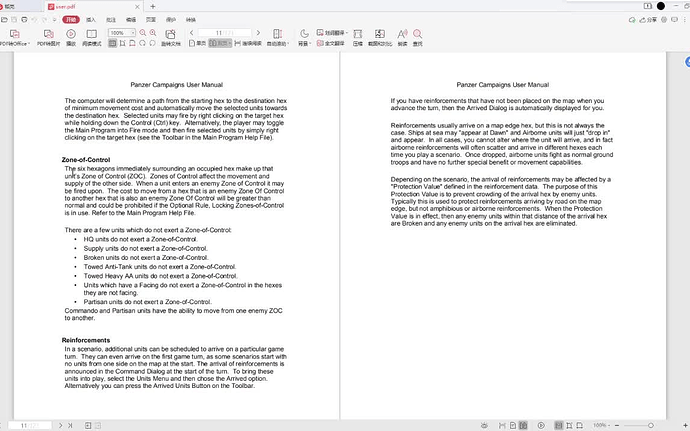Click the share button
This screenshot has width=690, height=431.
pyautogui.click(x=648, y=20)
